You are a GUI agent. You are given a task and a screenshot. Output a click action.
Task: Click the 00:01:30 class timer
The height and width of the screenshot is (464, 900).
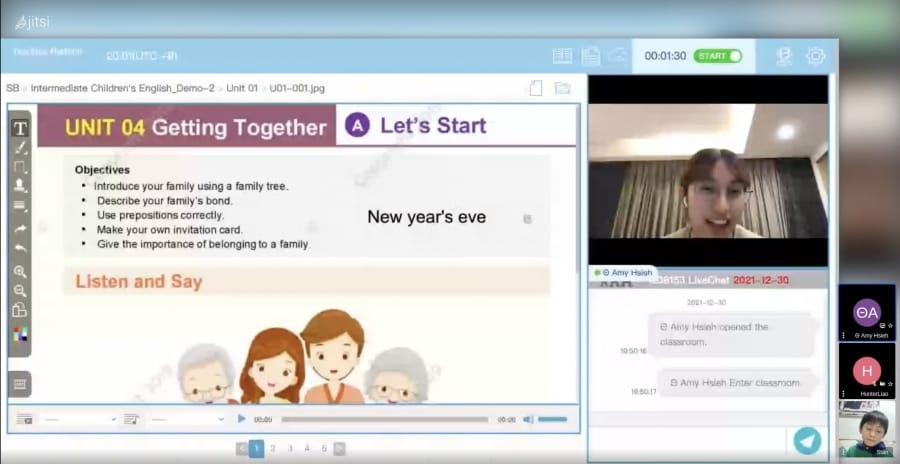pos(665,56)
